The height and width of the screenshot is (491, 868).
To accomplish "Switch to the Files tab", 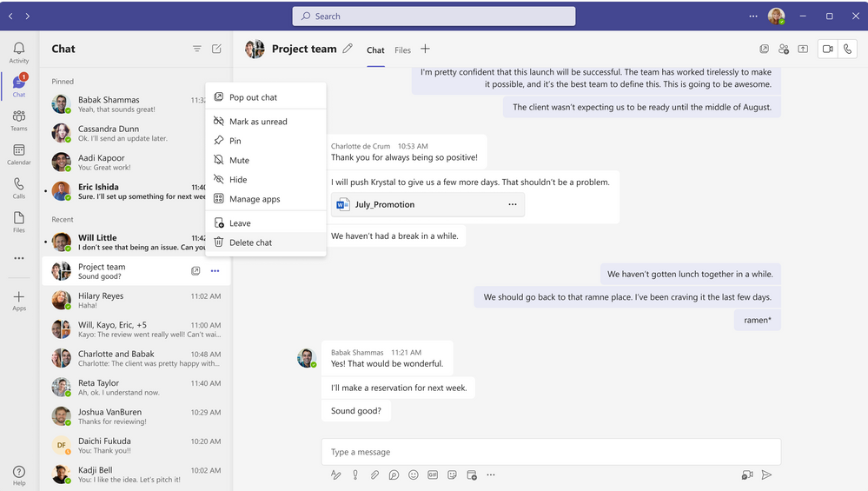I will (402, 50).
